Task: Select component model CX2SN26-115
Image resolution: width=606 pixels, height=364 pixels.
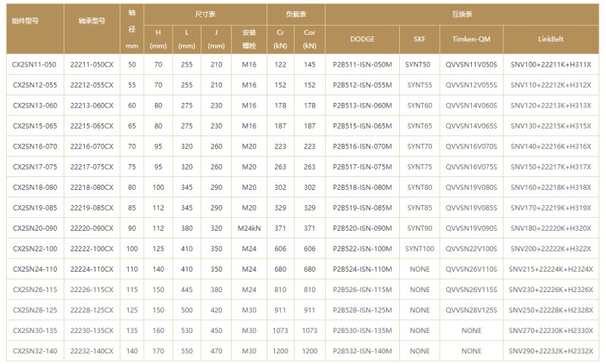Action: (35, 290)
